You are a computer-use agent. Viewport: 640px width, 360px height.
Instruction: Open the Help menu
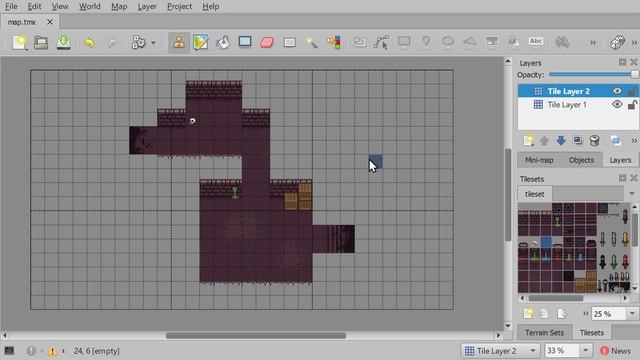pos(211,7)
